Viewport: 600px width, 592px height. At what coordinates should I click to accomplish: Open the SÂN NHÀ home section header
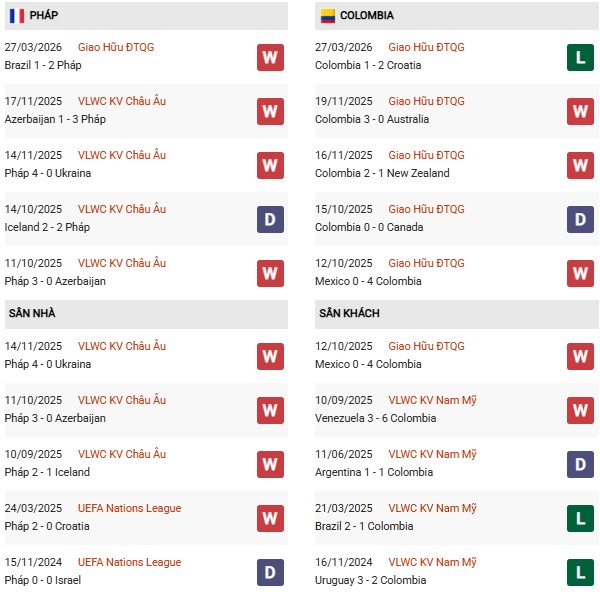click(x=32, y=314)
